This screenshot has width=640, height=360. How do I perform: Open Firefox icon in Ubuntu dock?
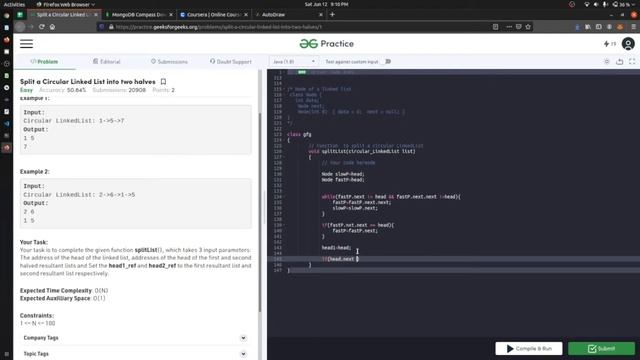coord(7,40)
